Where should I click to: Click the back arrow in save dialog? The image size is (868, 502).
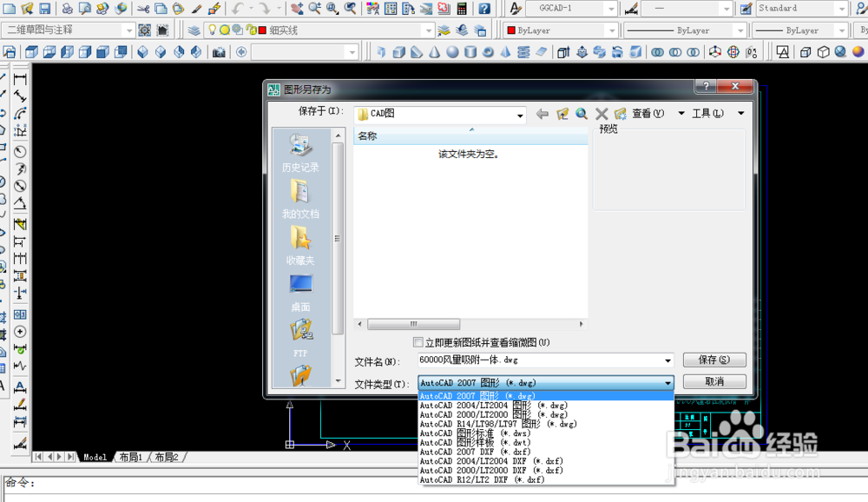click(542, 114)
